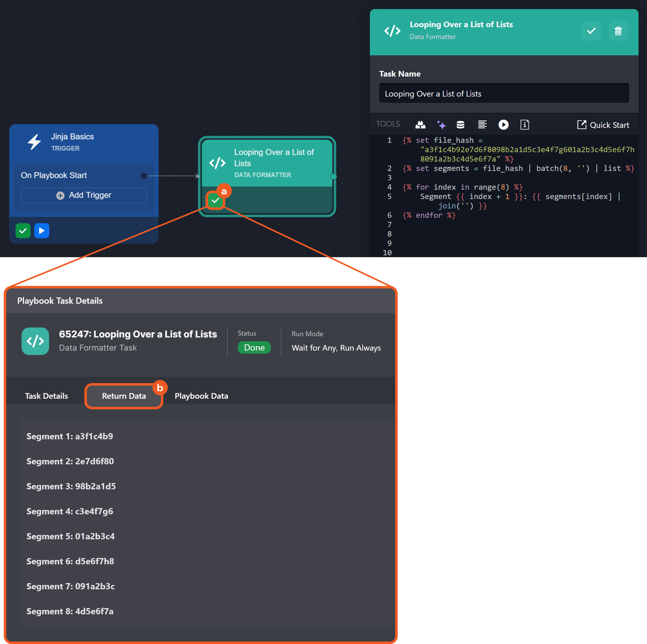Click On Playbook Start connector dot
Viewport: 647px width, 644px height.
tap(144, 176)
